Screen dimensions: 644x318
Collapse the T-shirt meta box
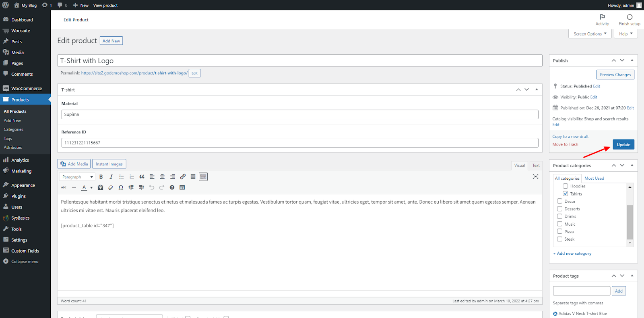[537, 89]
